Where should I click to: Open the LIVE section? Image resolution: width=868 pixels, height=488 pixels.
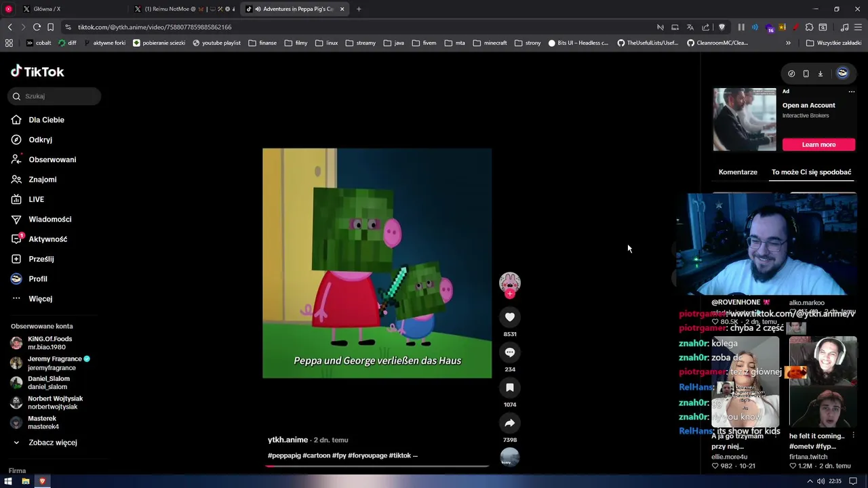(x=28, y=199)
